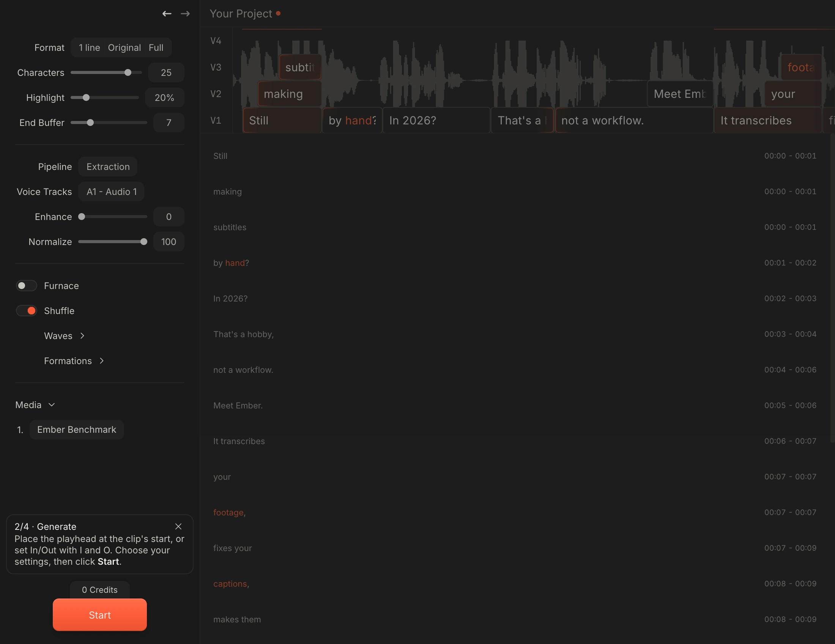835x644 pixels.
Task: Click the 00:05 - 00:06 timestamp
Action: tap(790, 406)
